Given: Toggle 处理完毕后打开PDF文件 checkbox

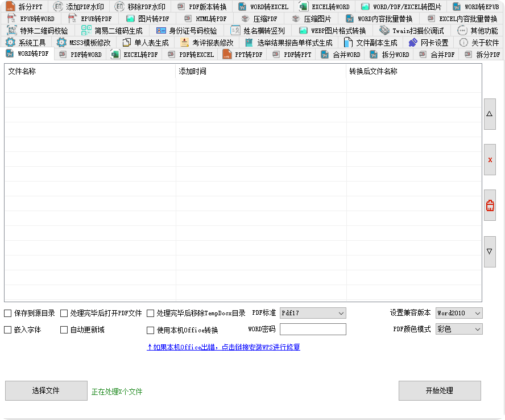Looking at the screenshot, I should click(64, 313).
